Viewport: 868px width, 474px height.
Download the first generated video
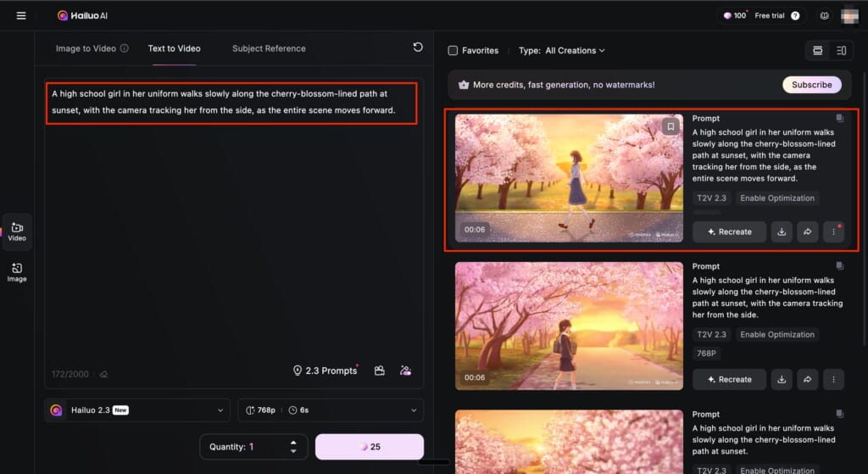[782, 231]
